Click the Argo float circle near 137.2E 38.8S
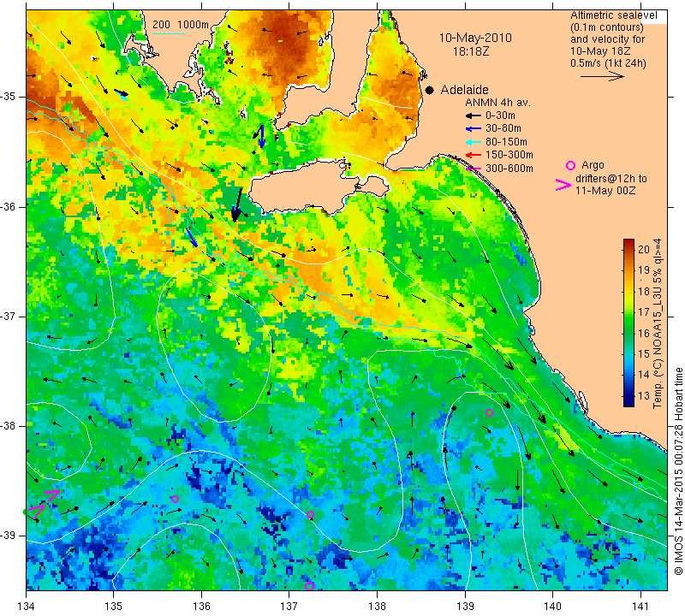This screenshot has height=616, width=685. tap(310, 514)
